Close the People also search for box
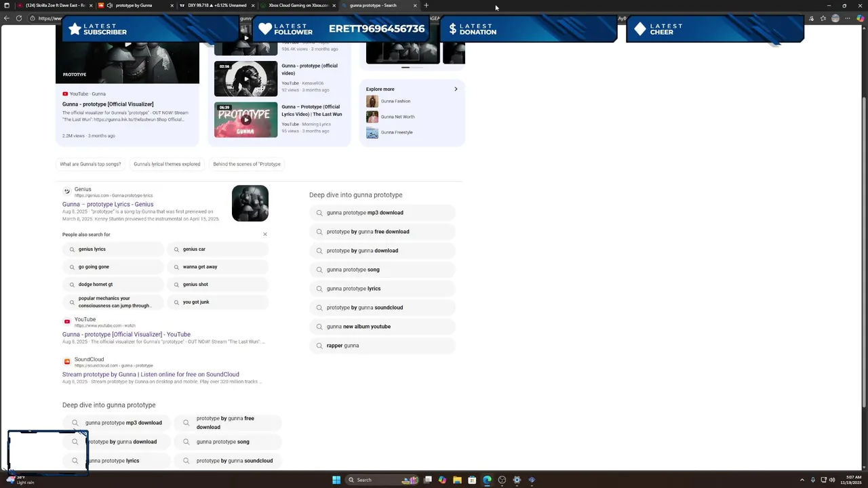The height and width of the screenshot is (488, 868). pos(265,235)
